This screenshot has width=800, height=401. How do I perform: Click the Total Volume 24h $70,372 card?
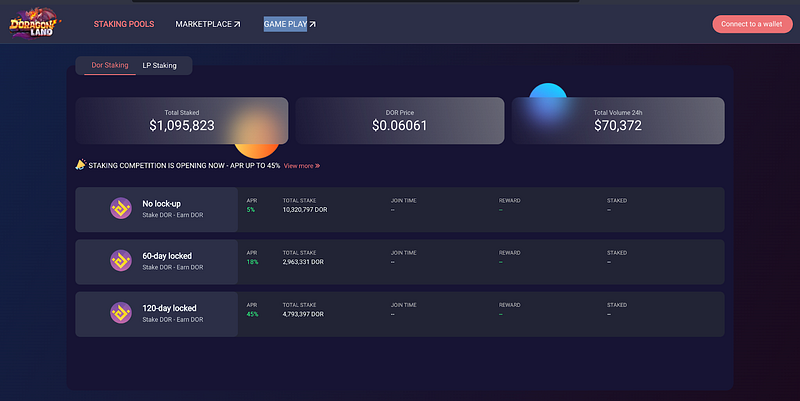[x=618, y=120]
